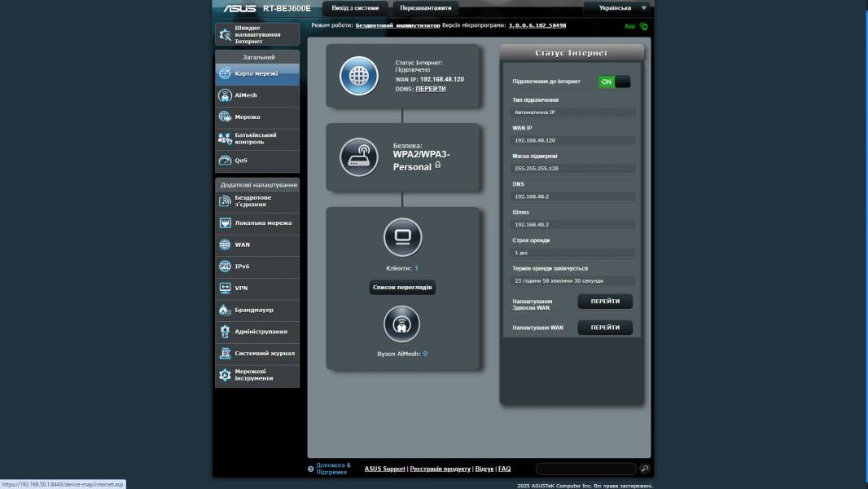Select the router security circle icon
The width and height of the screenshot is (868, 489).
click(359, 157)
